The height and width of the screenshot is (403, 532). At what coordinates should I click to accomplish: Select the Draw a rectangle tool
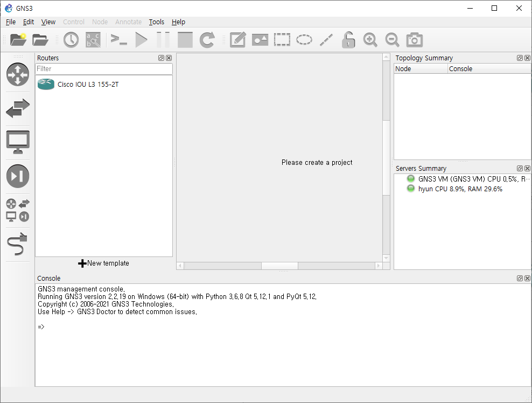tap(282, 40)
